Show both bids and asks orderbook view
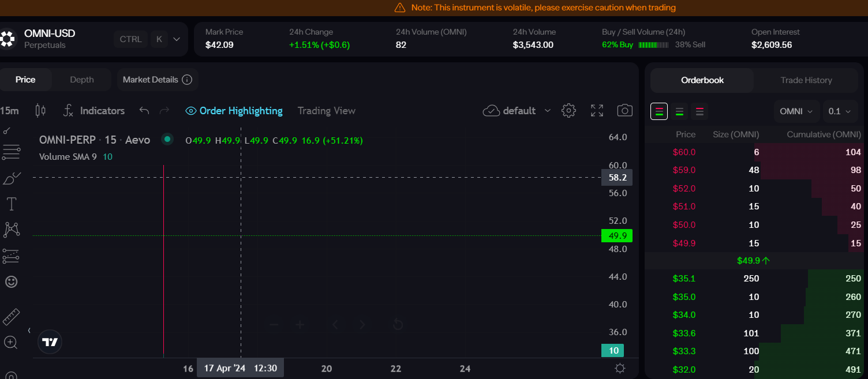Viewport: 868px width, 379px height. click(659, 111)
